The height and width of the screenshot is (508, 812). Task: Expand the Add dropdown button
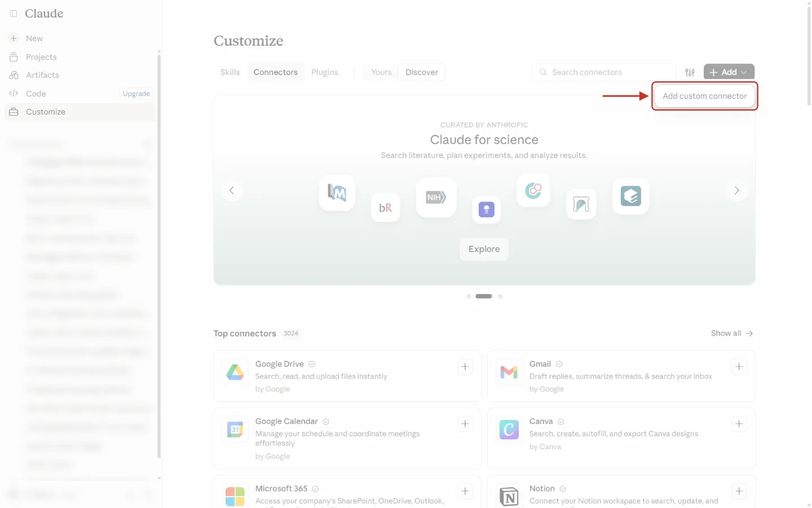pyautogui.click(x=729, y=72)
